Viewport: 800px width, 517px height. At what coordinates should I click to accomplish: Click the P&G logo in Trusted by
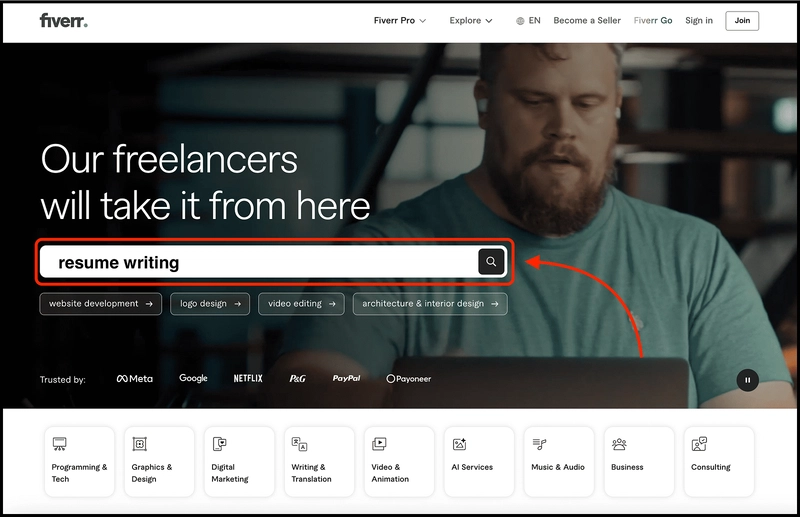[297, 379]
